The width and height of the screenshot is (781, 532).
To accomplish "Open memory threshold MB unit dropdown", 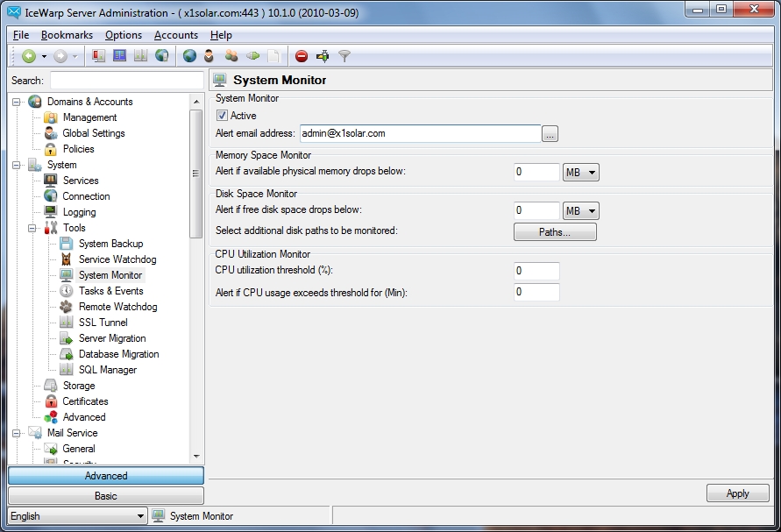I will coord(581,173).
